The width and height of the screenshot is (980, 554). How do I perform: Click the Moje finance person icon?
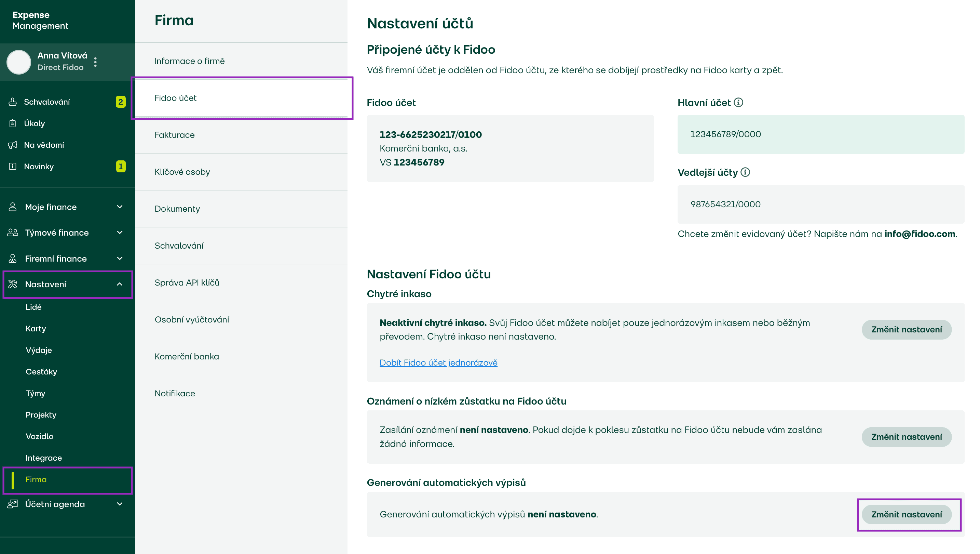(x=13, y=207)
